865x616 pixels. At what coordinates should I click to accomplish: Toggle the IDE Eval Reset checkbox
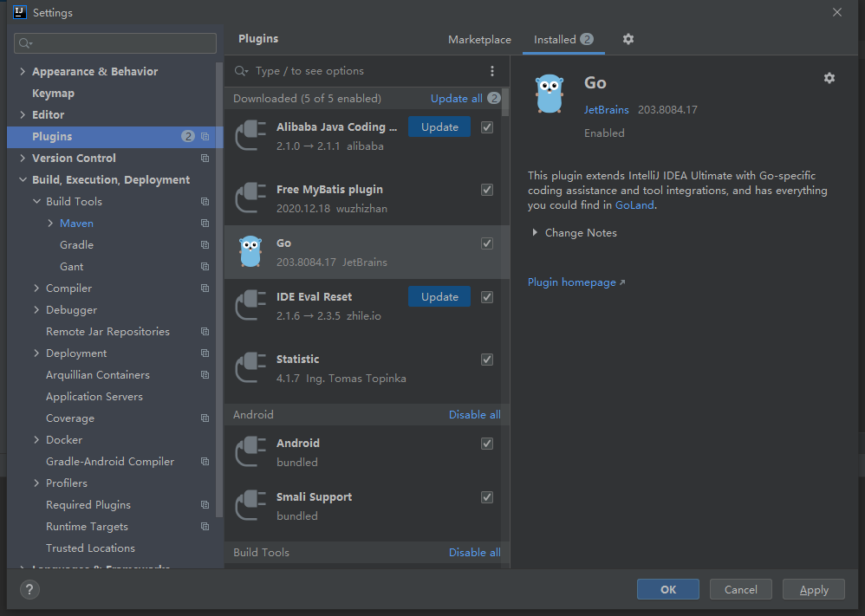coord(487,297)
